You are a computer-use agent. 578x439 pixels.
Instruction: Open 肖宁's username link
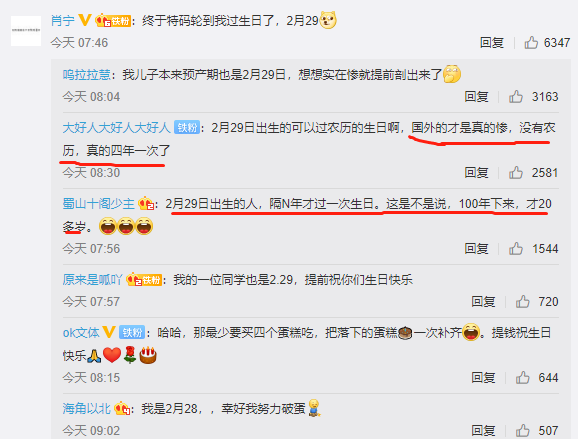63,20
